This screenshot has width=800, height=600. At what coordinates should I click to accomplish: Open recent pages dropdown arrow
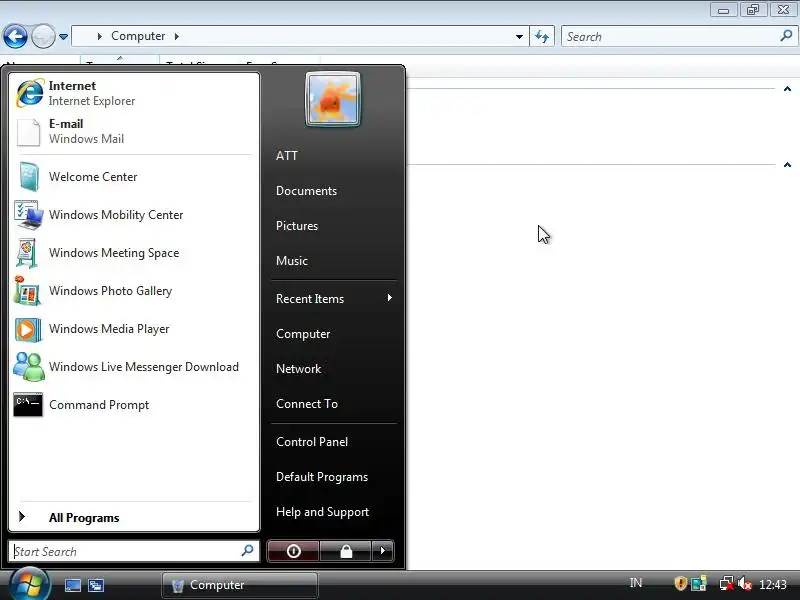coord(63,37)
